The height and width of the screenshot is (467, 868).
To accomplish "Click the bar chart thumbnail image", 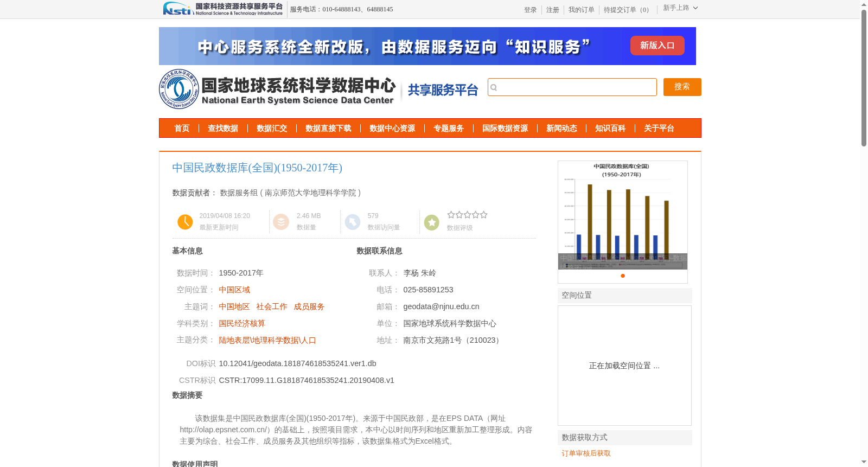I will click(623, 215).
